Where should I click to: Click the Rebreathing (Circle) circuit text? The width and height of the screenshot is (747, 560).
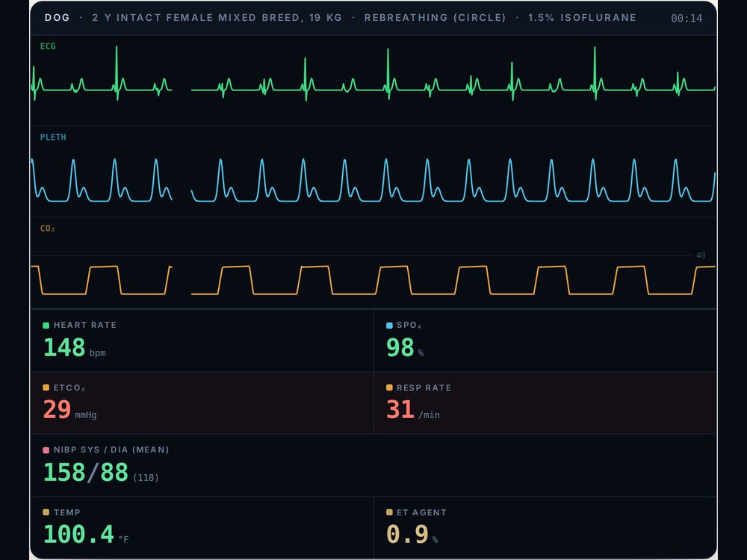coord(435,18)
